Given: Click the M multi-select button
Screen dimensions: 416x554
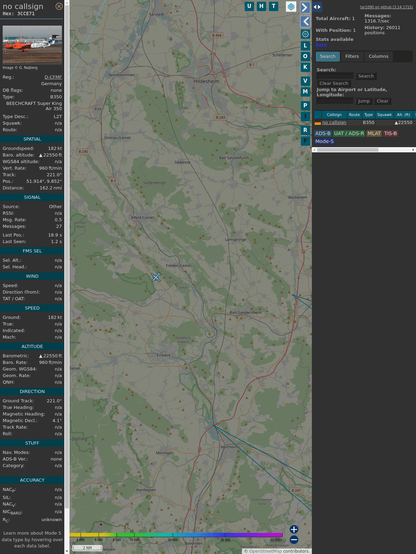Looking at the screenshot, I should coord(305,92).
